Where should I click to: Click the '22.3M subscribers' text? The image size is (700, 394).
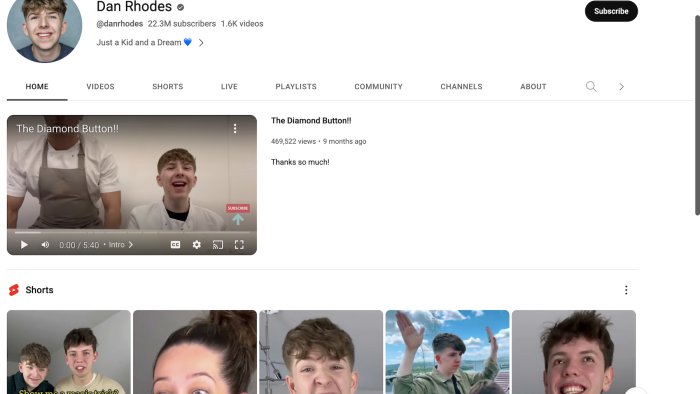coord(182,24)
